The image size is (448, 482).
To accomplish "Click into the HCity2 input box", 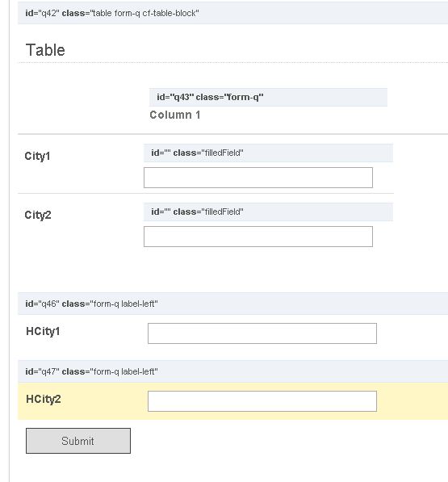I will 262,401.
